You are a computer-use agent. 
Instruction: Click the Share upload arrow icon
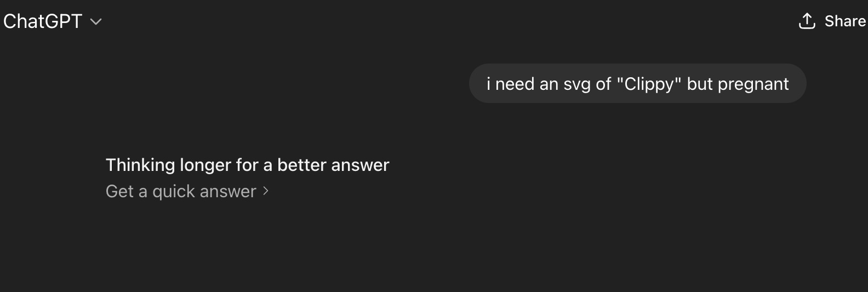807,21
